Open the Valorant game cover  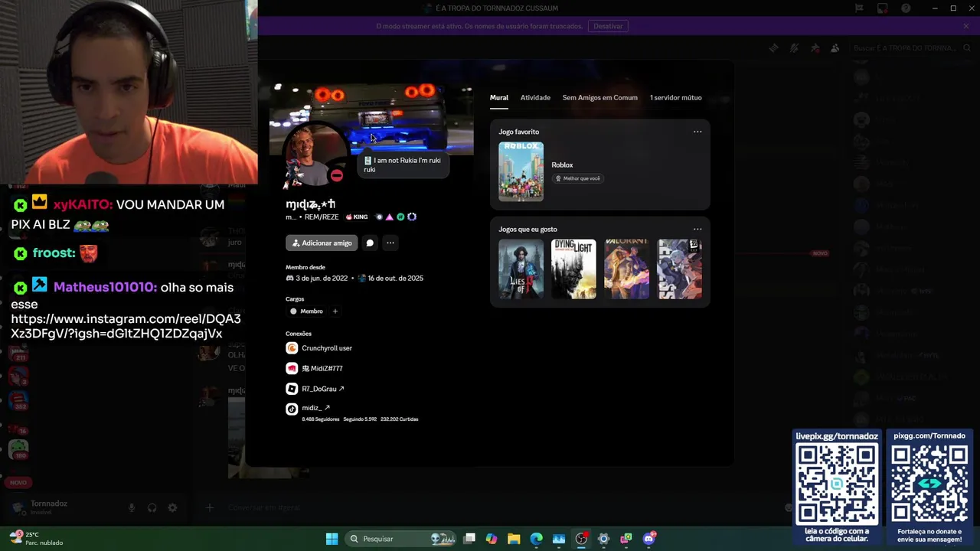626,269
